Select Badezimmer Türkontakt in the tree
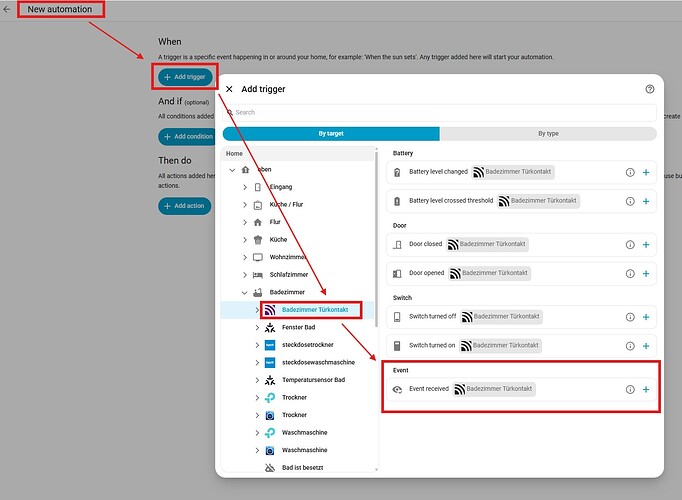This screenshot has width=682, height=500. coord(315,310)
